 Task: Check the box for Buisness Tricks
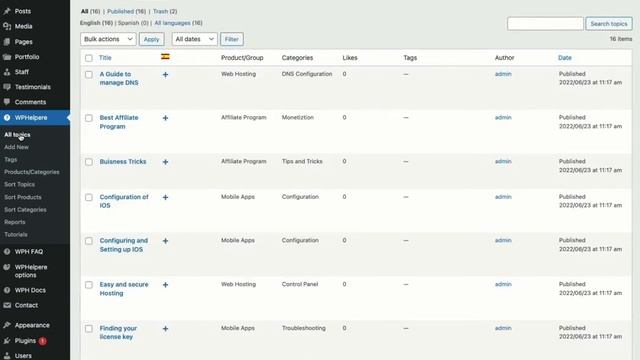tap(89, 162)
